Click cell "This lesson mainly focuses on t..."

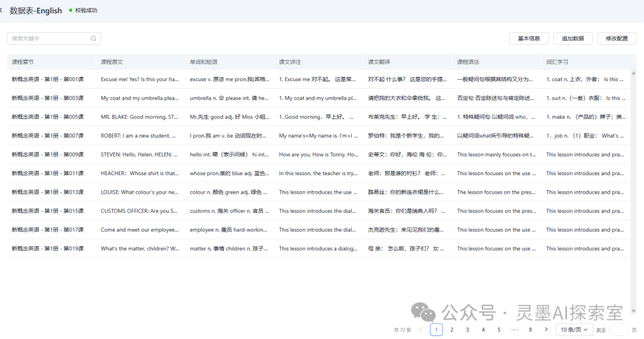tap(497, 155)
